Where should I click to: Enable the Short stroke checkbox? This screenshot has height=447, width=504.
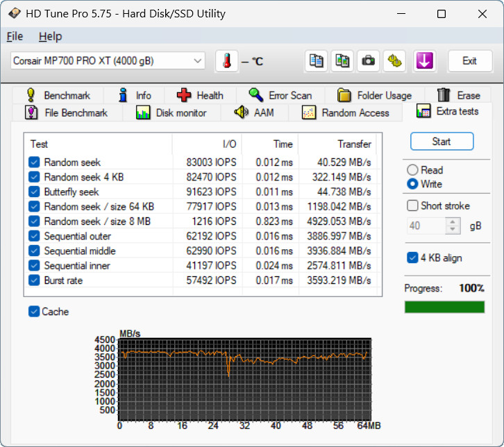tap(412, 205)
